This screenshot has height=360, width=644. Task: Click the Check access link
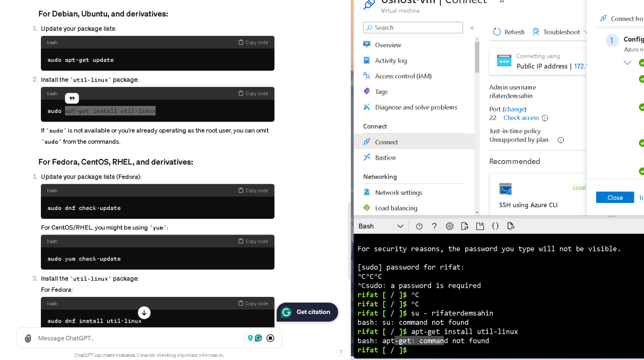[x=520, y=118]
